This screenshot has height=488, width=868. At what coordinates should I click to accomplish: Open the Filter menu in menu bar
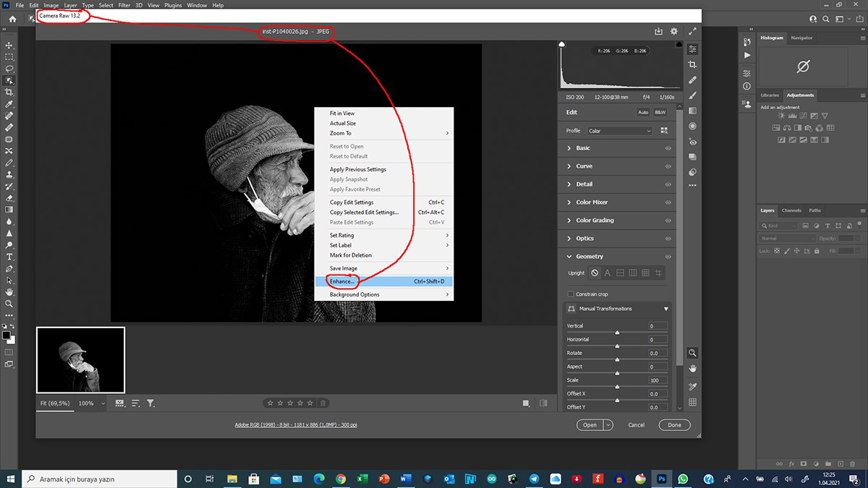(x=126, y=5)
